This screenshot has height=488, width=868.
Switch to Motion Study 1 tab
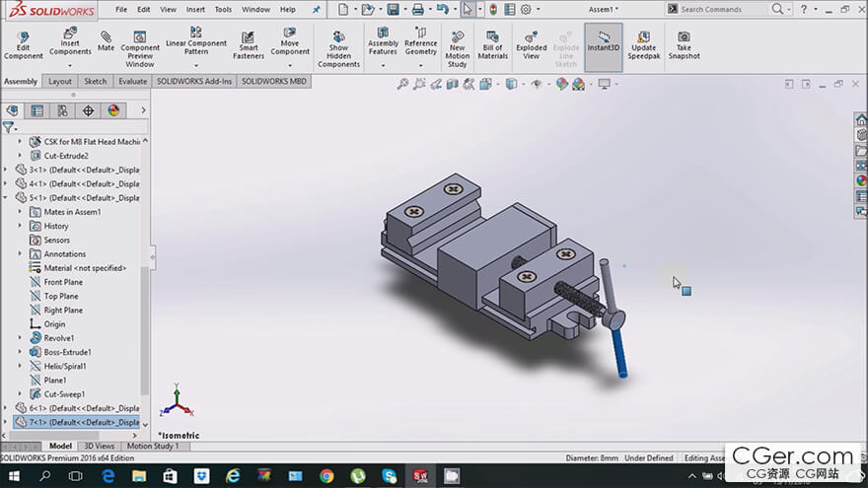pos(153,446)
